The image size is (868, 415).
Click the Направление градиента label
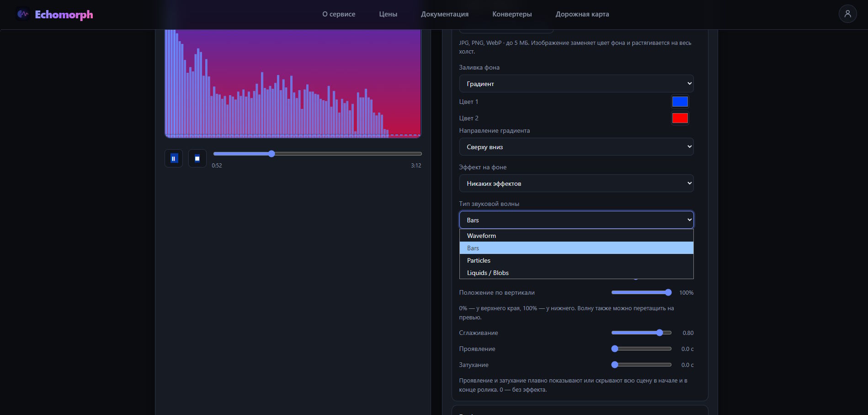[x=495, y=130]
